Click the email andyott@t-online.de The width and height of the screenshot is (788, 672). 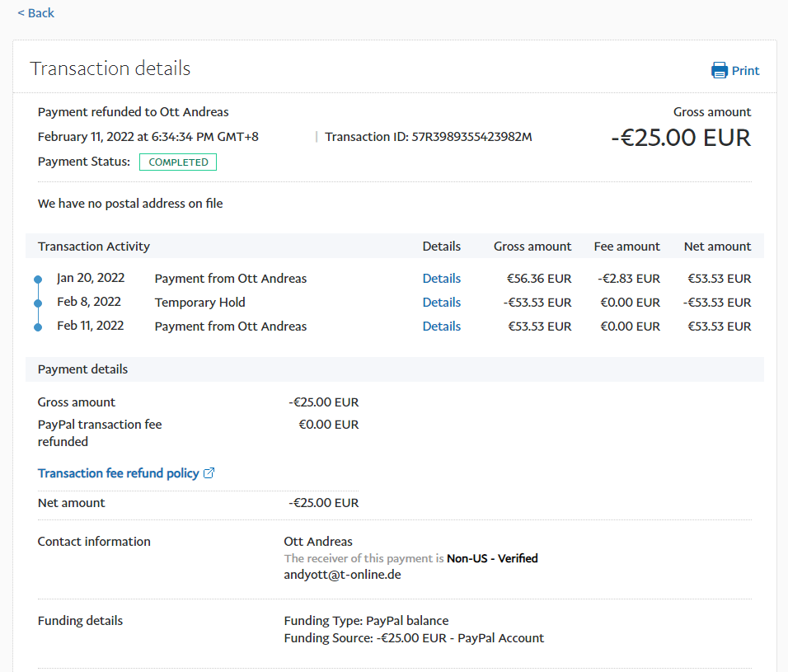[342, 575]
